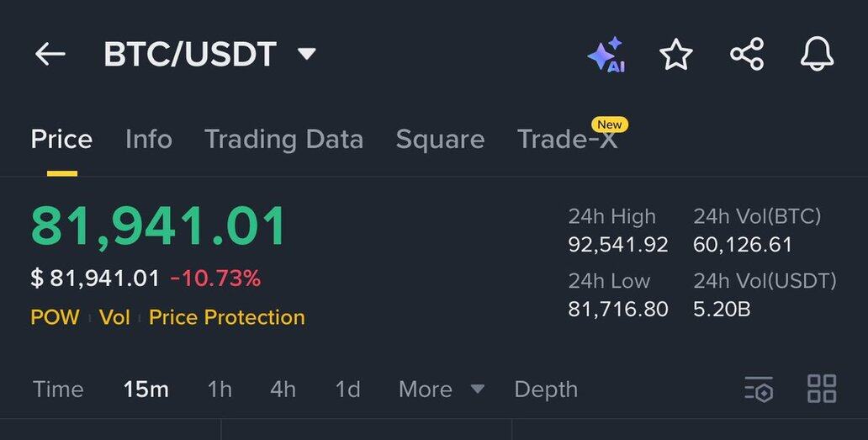Go to the Square tab
868x440 pixels.
pyautogui.click(x=440, y=140)
